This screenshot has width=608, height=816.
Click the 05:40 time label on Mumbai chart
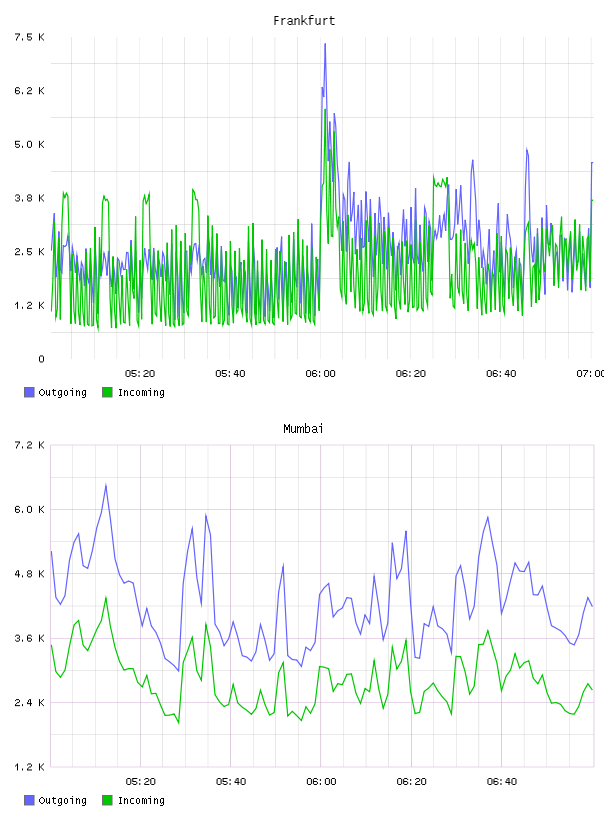pyautogui.click(x=231, y=781)
